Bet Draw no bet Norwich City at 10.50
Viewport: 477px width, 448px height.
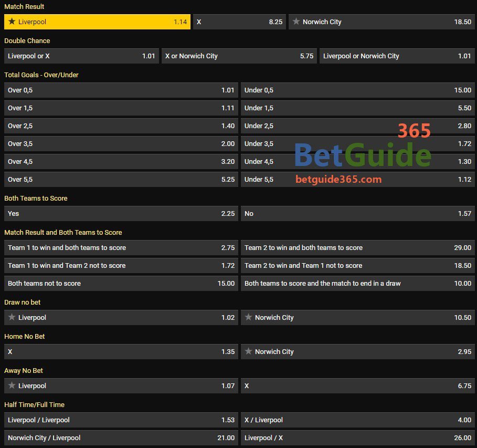pyautogui.click(x=358, y=318)
